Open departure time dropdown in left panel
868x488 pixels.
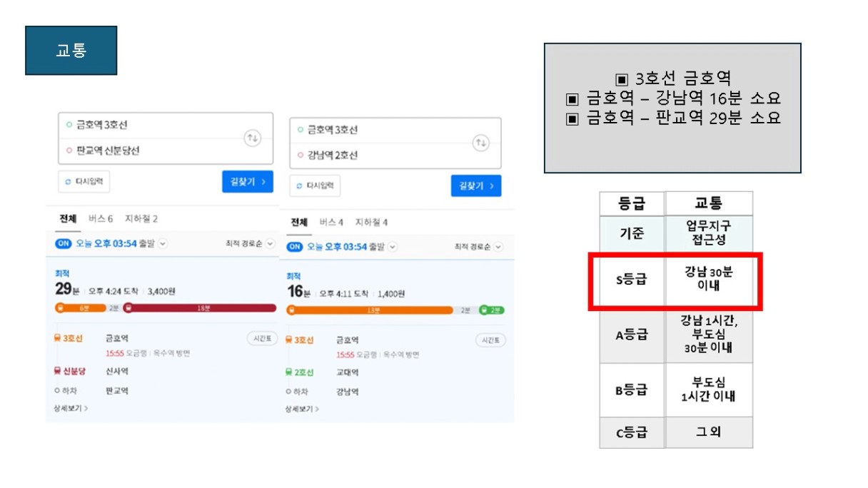tap(163, 243)
